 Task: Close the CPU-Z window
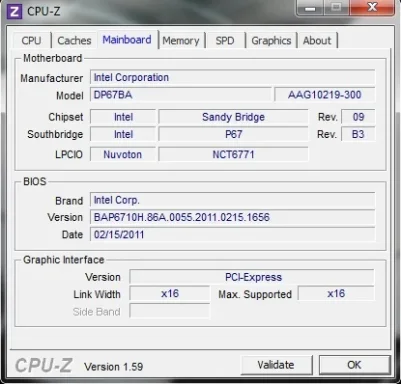(x=372, y=7)
